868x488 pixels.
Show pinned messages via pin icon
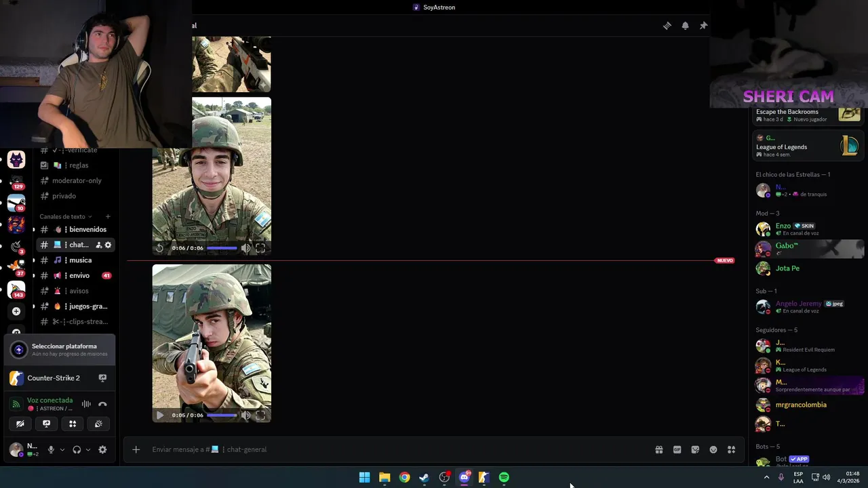703,26
